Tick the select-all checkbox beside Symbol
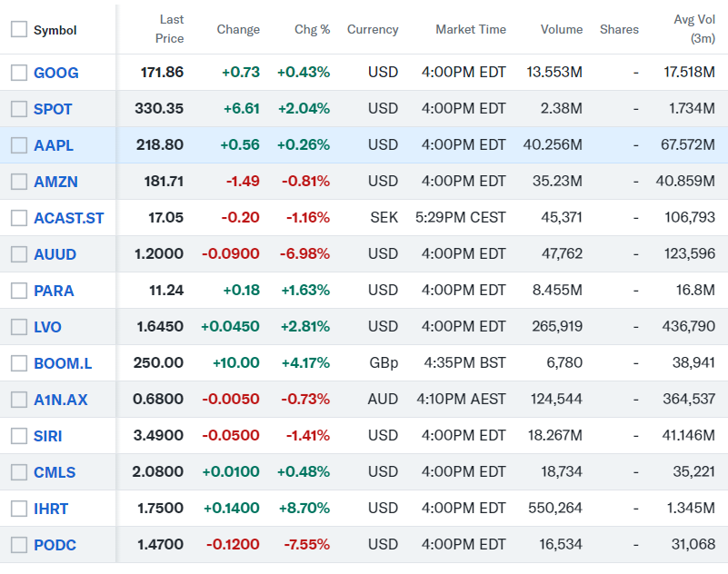Viewport: 728px width, 574px height. (x=19, y=30)
